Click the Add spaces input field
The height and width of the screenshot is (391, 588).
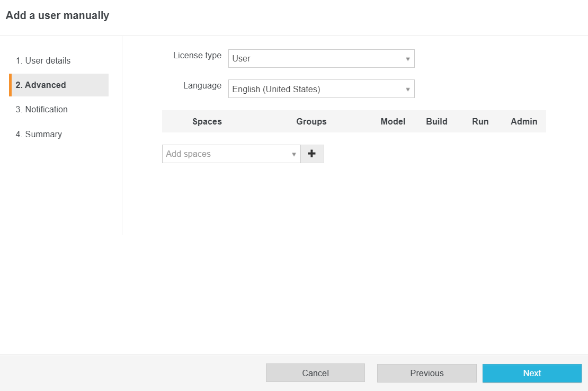pos(225,154)
